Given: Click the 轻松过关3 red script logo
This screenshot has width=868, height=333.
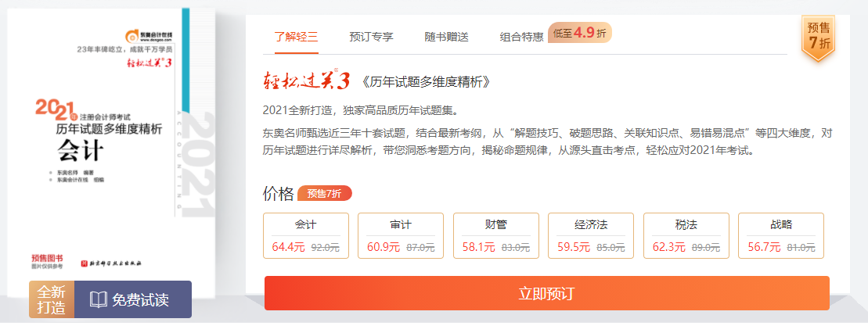Looking at the screenshot, I should coord(305,80).
